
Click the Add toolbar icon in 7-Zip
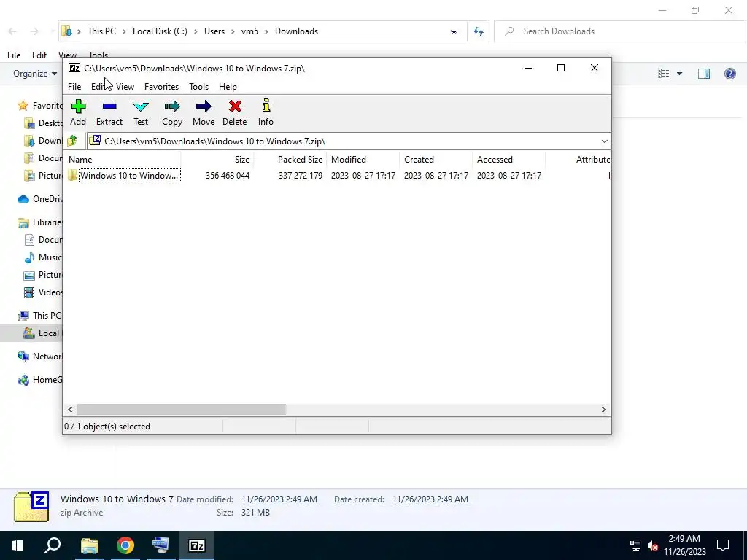[x=78, y=113]
